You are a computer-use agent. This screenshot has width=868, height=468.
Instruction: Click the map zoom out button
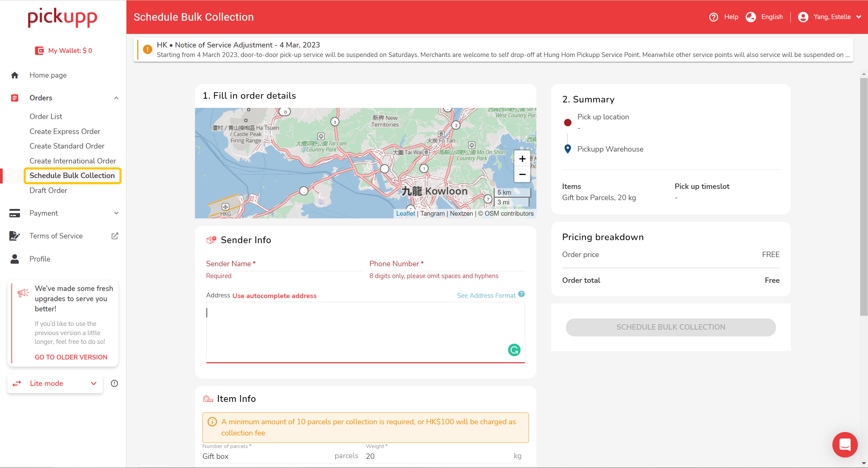(x=522, y=174)
